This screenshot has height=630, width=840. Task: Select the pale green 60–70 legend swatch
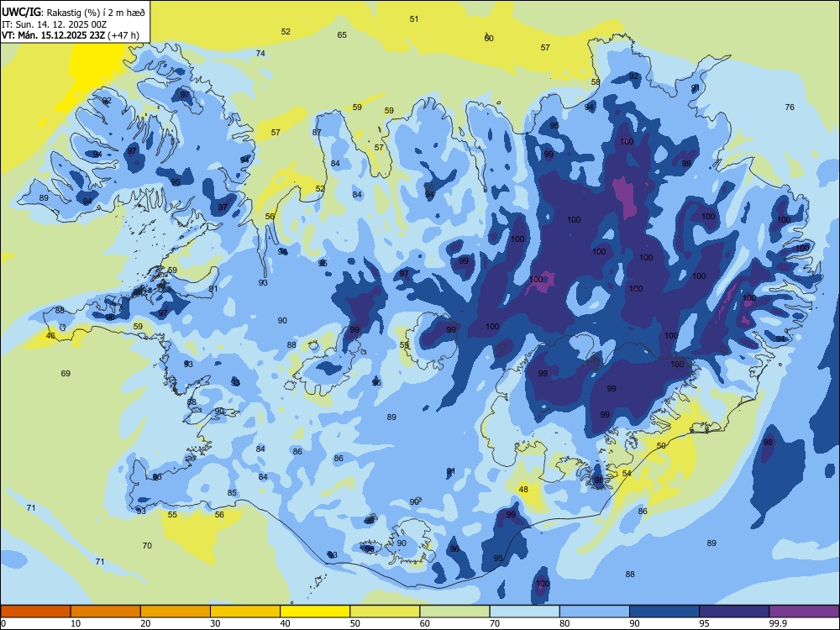point(454,612)
